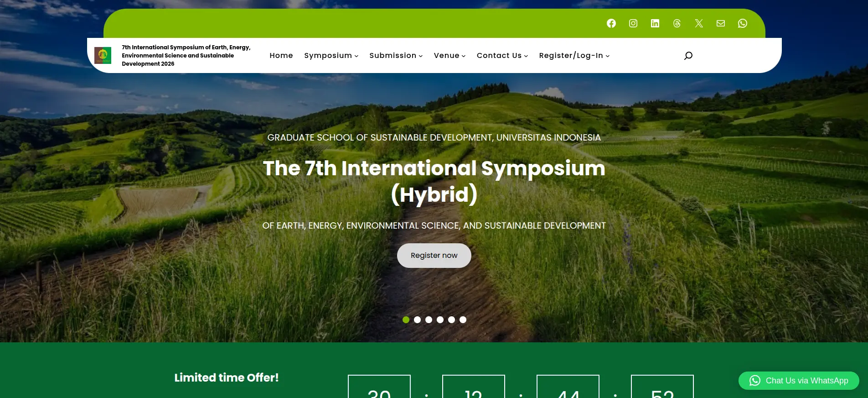Go to the Home menu item
This screenshot has width=868, height=398.
(x=281, y=55)
